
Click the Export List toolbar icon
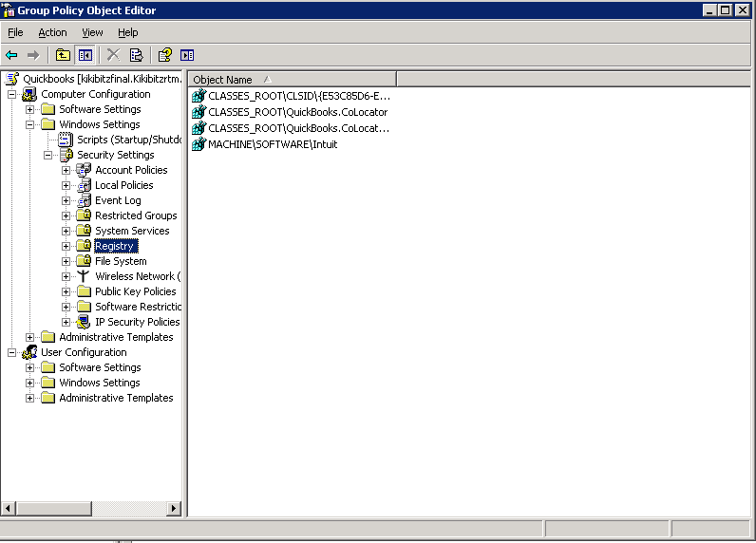pyautogui.click(x=136, y=55)
